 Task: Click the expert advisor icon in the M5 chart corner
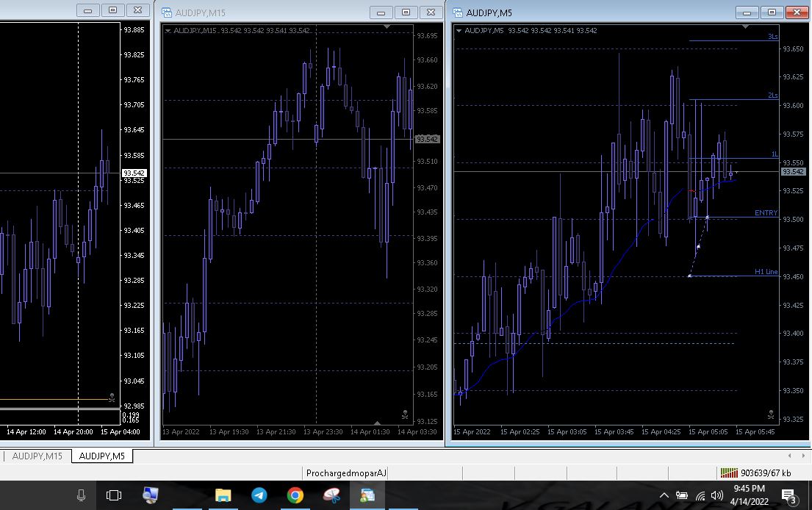771,414
